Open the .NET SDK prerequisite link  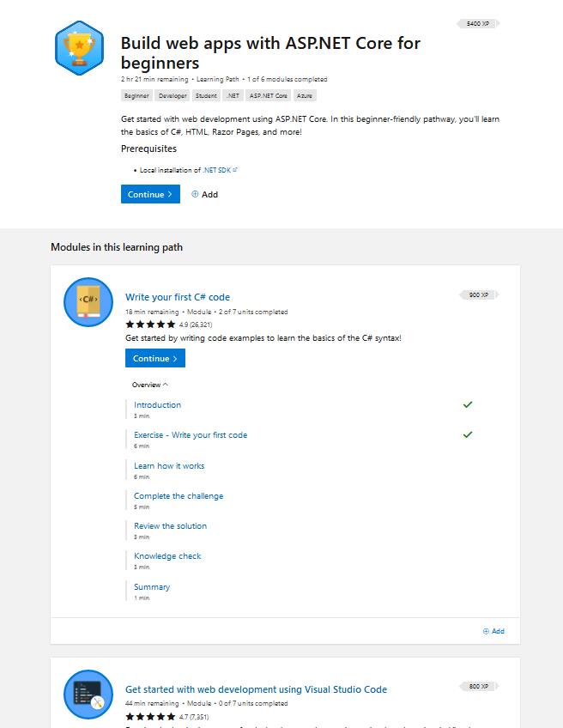tap(217, 170)
